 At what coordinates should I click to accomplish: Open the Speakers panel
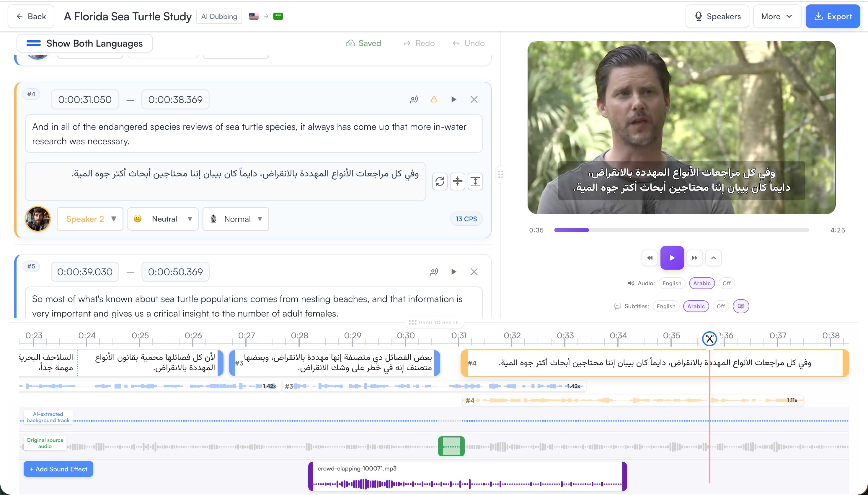717,16
